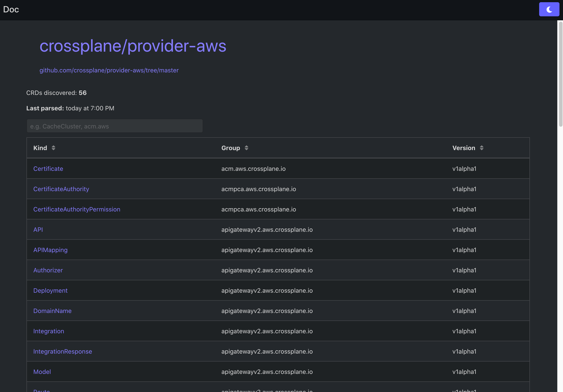Select acmpca.aws.crossplane.io in CertificateAuthority row
563x392 pixels.
coord(259,189)
